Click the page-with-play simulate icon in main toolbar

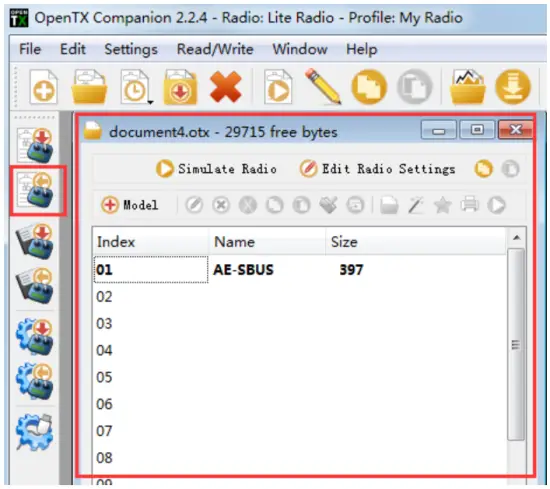tap(278, 87)
